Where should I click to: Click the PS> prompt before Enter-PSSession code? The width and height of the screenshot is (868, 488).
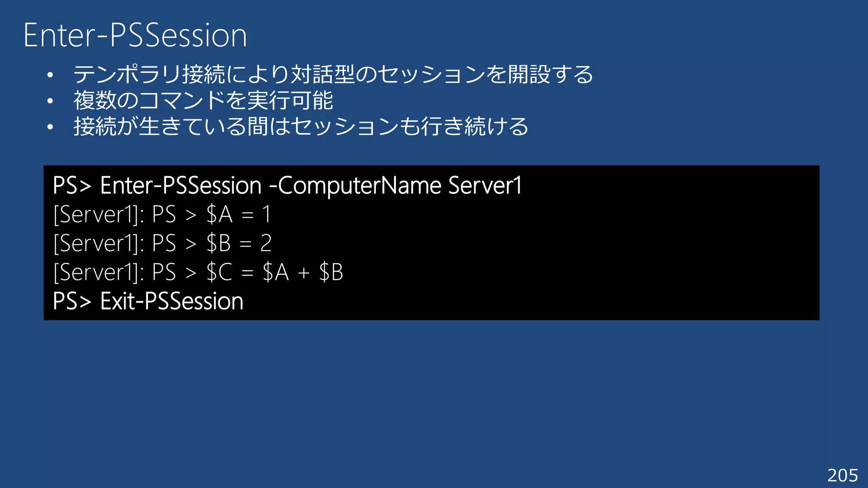point(72,186)
